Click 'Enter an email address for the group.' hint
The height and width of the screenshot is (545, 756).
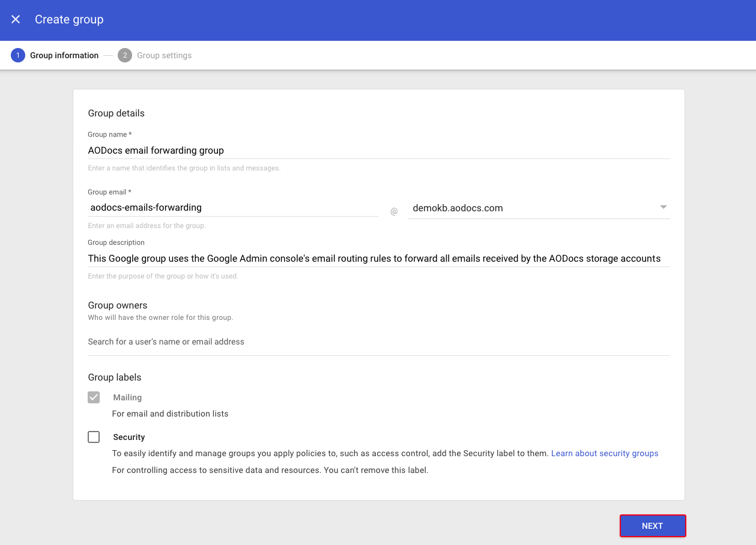(x=147, y=226)
